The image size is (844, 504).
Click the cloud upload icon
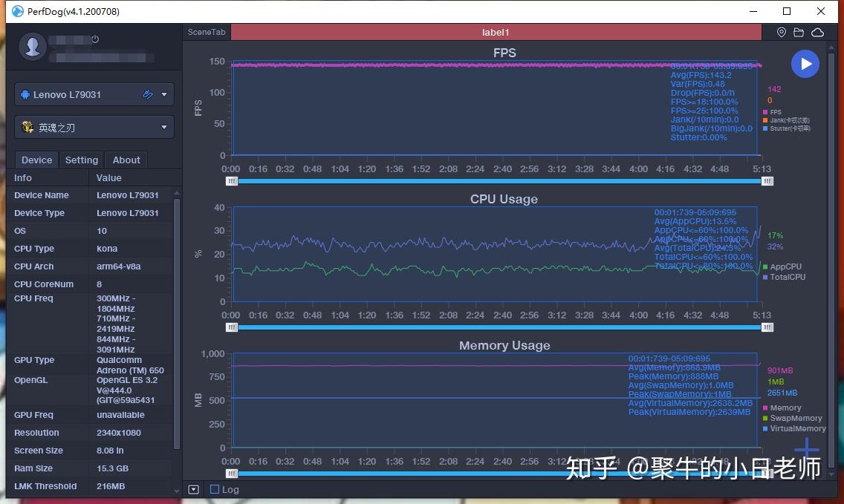(817, 32)
